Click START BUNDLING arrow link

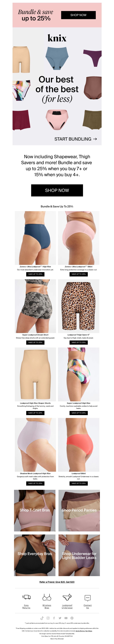tap(76, 139)
